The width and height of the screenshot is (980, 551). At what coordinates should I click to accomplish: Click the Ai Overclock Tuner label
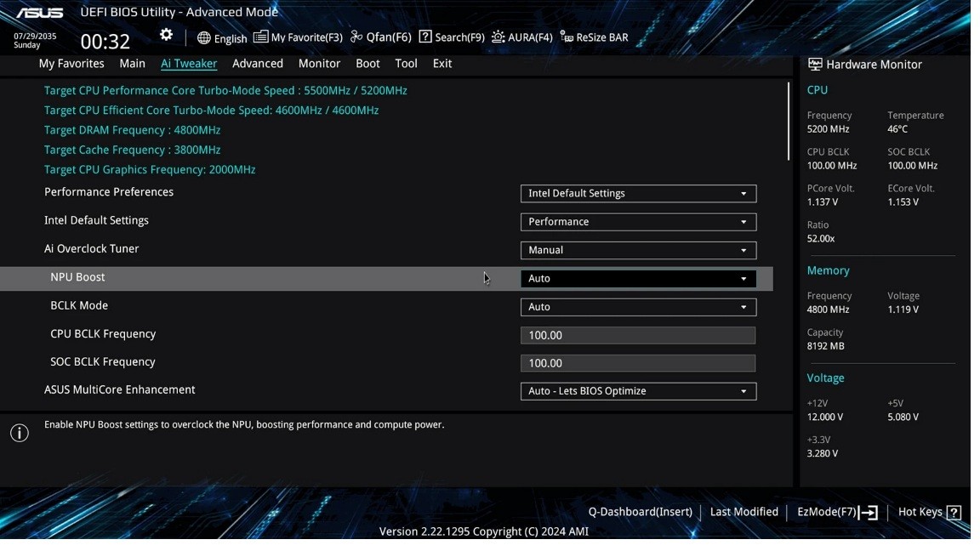tap(91, 249)
